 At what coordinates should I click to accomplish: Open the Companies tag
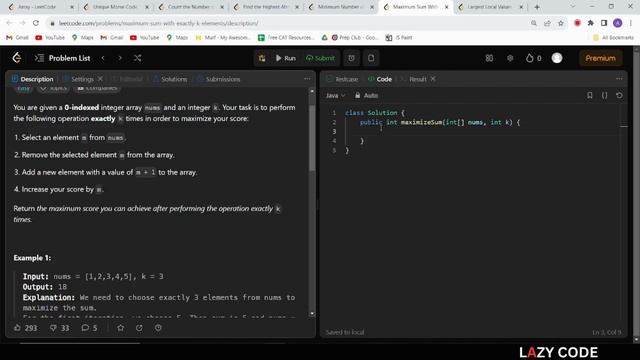(97, 88)
